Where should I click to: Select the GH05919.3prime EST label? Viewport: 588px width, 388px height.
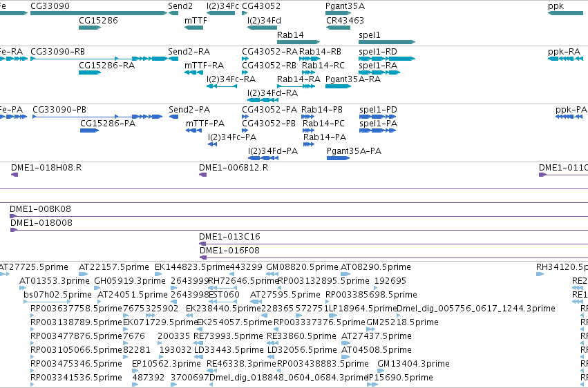(x=130, y=281)
